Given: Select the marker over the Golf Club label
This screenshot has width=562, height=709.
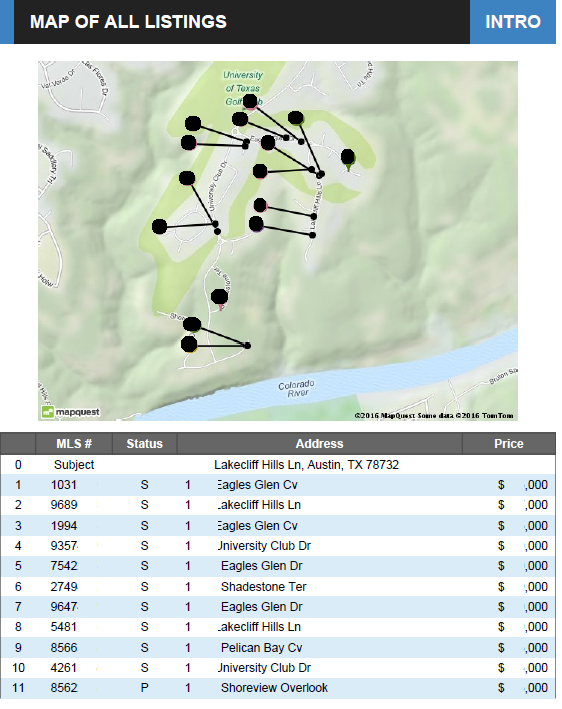Looking at the screenshot, I should [x=250, y=102].
